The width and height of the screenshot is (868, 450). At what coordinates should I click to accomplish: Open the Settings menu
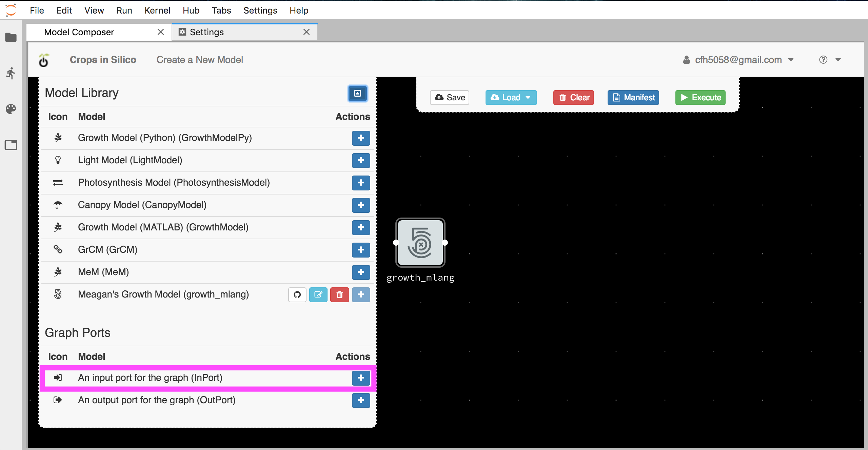click(260, 10)
